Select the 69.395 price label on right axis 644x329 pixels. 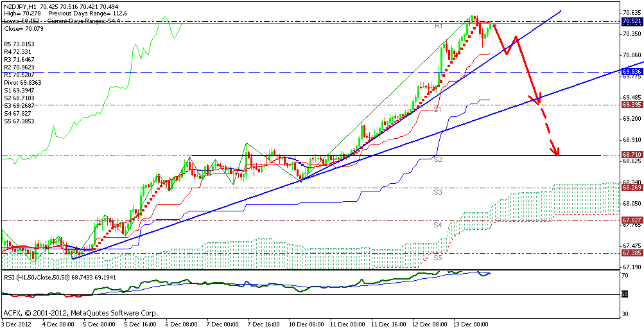click(x=632, y=105)
